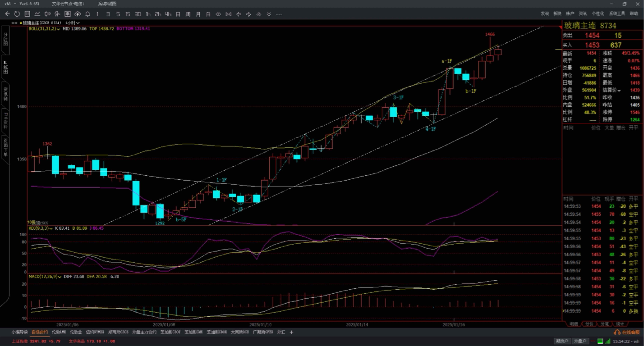
Task: Select the daily (日) period
Action: [178, 14]
